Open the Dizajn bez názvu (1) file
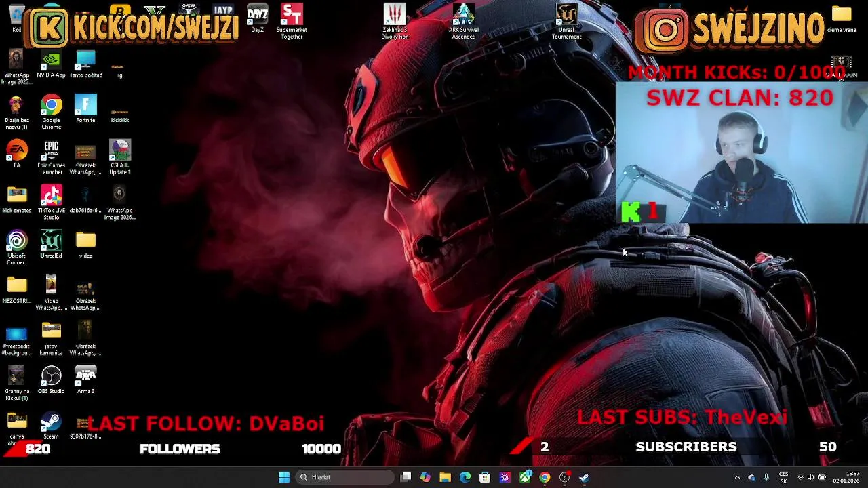This screenshot has width=868, height=488. (x=16, y=112)
